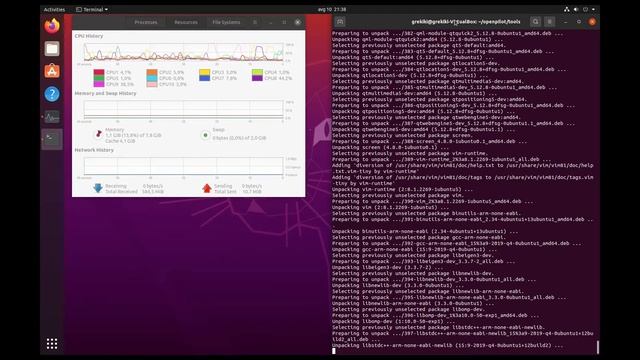Screen dimensions: 640x360
Task: Open the Terminal hamburger menu
Action: coord(550,22)
